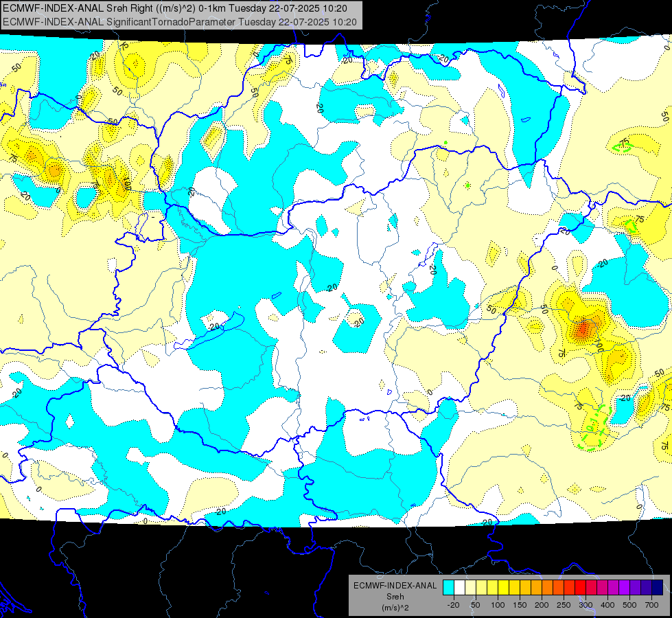672x618 pixels.
Task: Click the legend tick label 150
Action: tap(520, 605)
